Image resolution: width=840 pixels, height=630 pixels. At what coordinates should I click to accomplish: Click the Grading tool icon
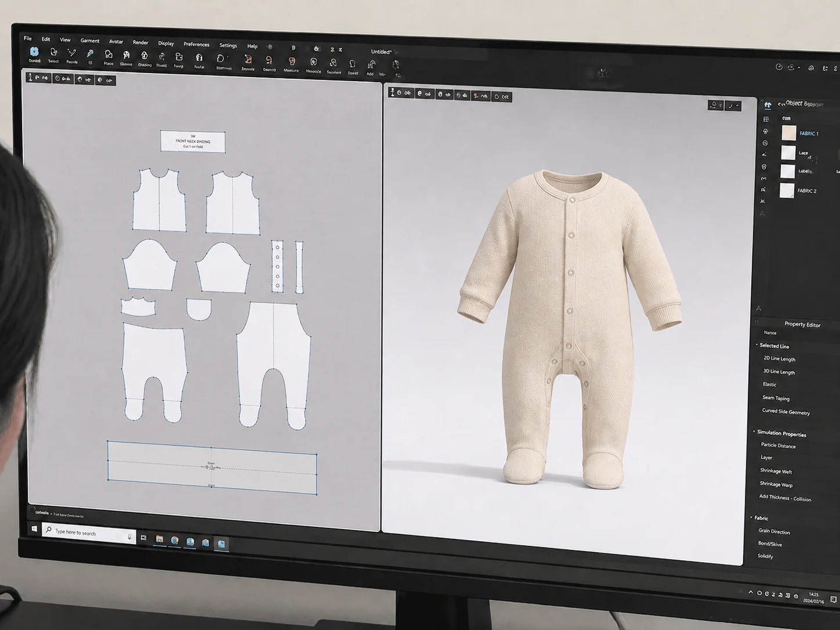[144, 56]
